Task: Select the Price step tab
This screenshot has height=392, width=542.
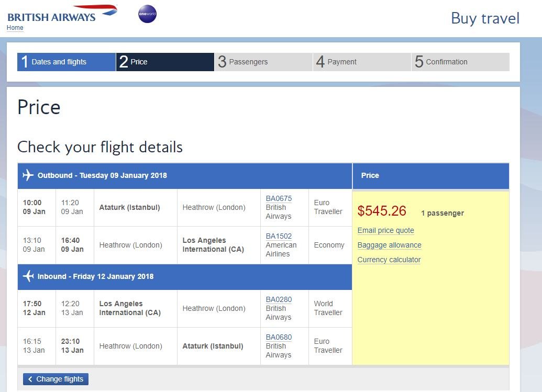Action: click(x=164, y=62)
